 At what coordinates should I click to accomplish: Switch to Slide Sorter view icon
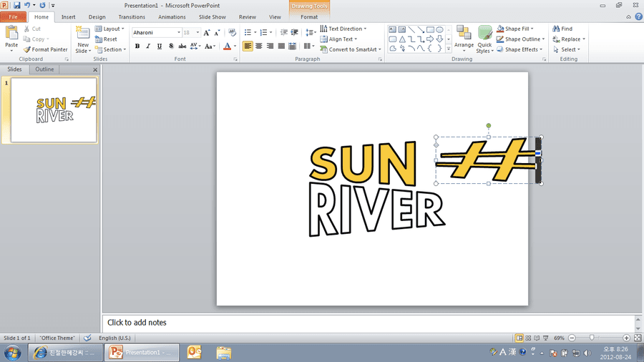coord(528,338)
